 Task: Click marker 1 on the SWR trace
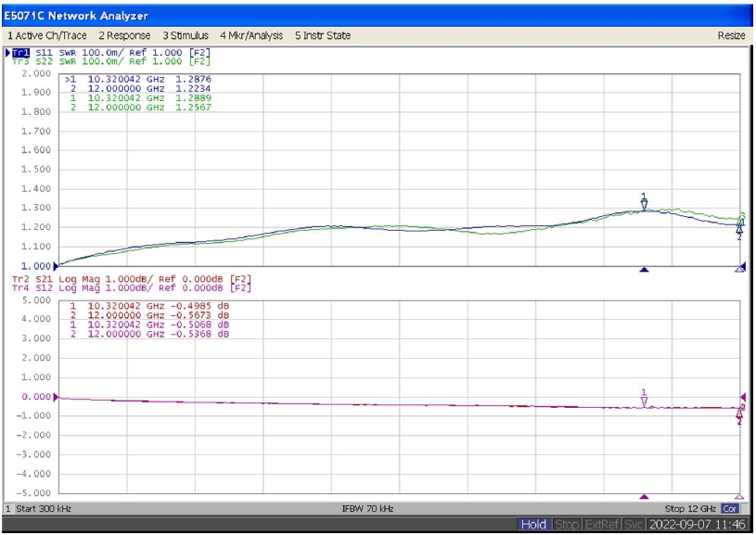coord(644,203)
